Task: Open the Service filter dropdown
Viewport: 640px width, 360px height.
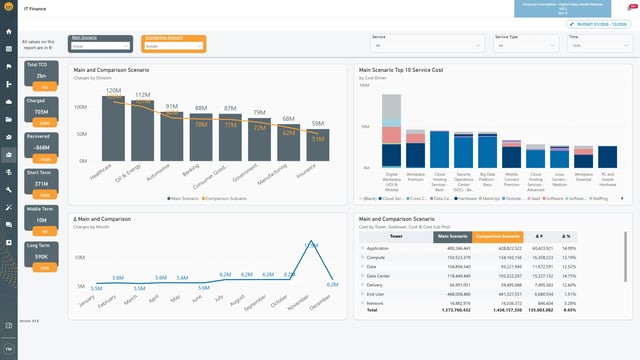Action: point(427,45)
